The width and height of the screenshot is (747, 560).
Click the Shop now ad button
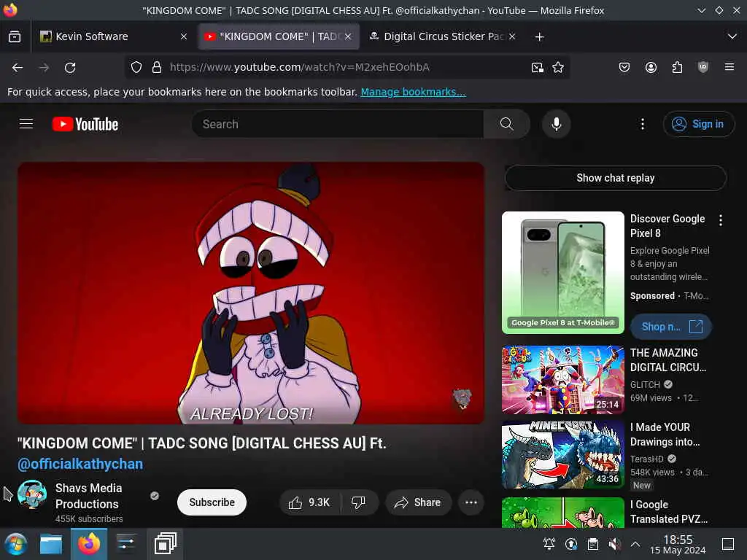tap(671, 327)
